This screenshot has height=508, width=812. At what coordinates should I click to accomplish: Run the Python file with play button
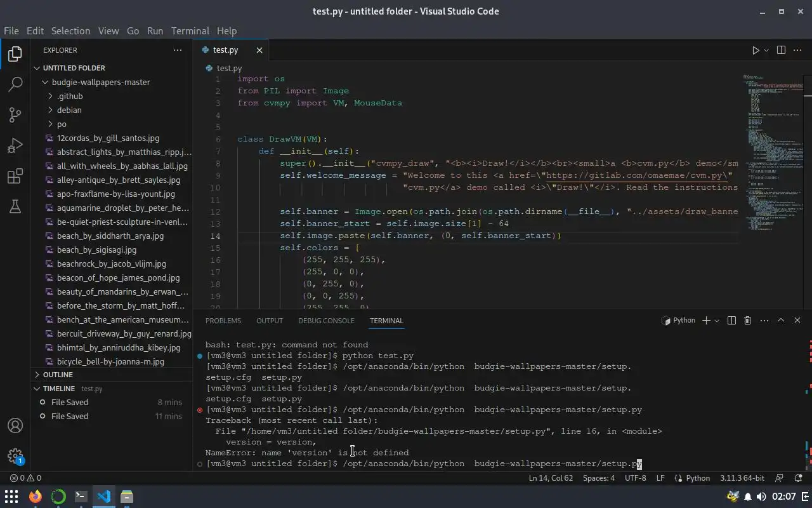(756, 50)
